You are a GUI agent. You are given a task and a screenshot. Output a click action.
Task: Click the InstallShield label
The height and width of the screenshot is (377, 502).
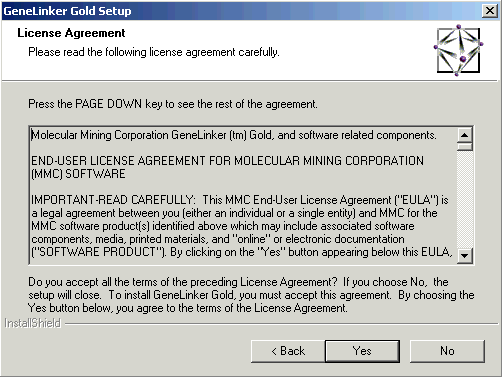(x=33, y=323)
